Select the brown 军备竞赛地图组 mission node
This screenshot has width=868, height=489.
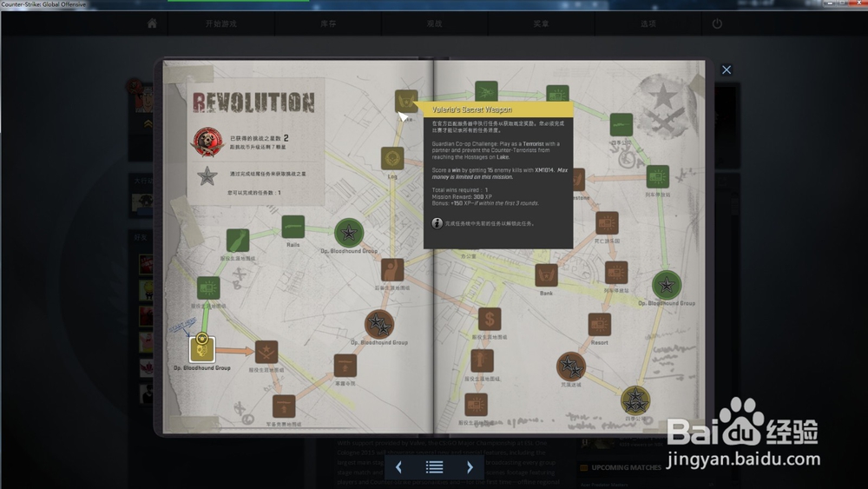284,407
